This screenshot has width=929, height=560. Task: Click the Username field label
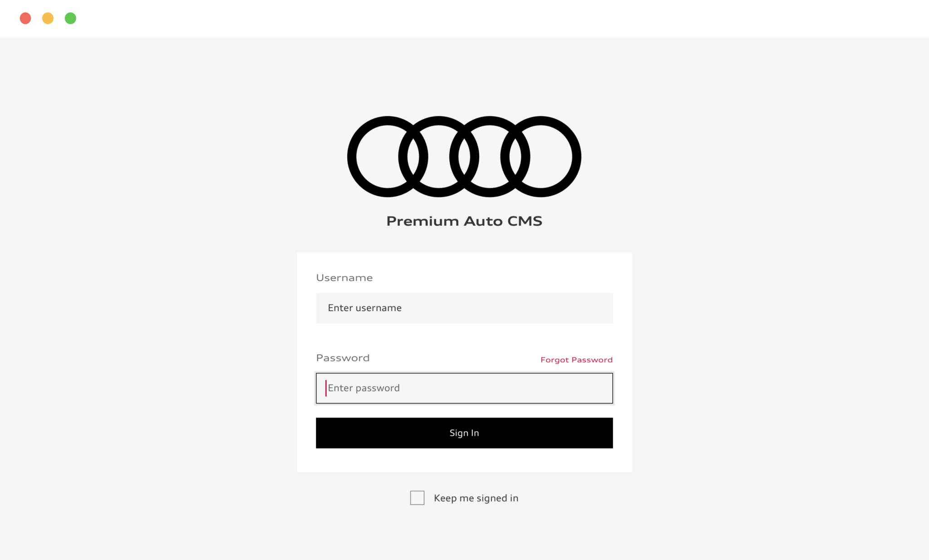point(344,278)
